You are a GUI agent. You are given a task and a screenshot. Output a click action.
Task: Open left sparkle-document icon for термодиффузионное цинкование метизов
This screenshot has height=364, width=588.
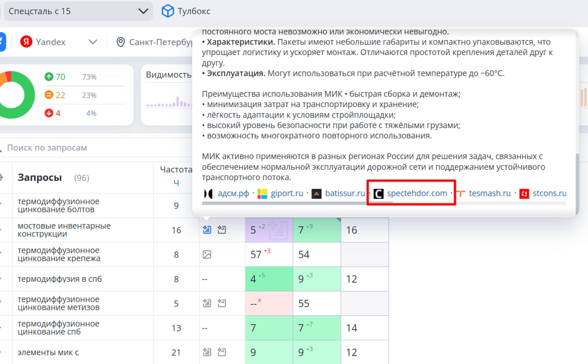point(207,303)
